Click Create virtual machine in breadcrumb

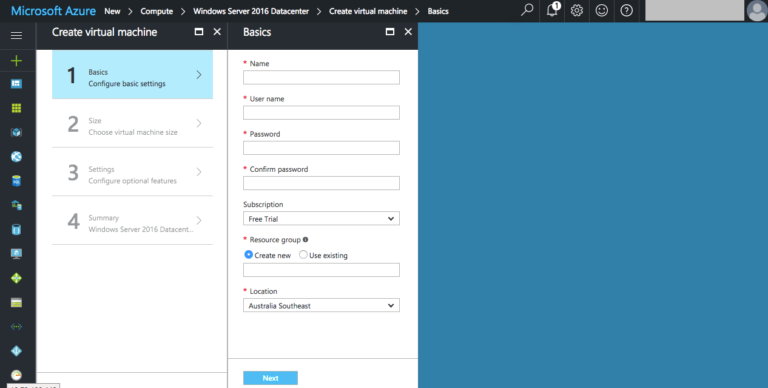pos(368,11)
